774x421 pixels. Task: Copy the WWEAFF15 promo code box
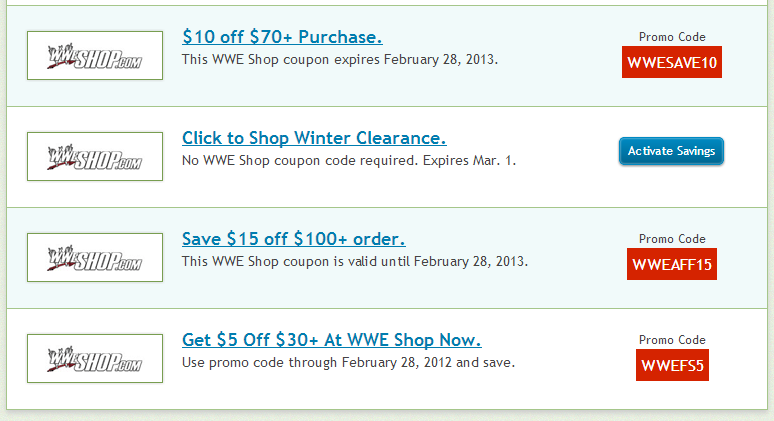click(x=672, y=264)
